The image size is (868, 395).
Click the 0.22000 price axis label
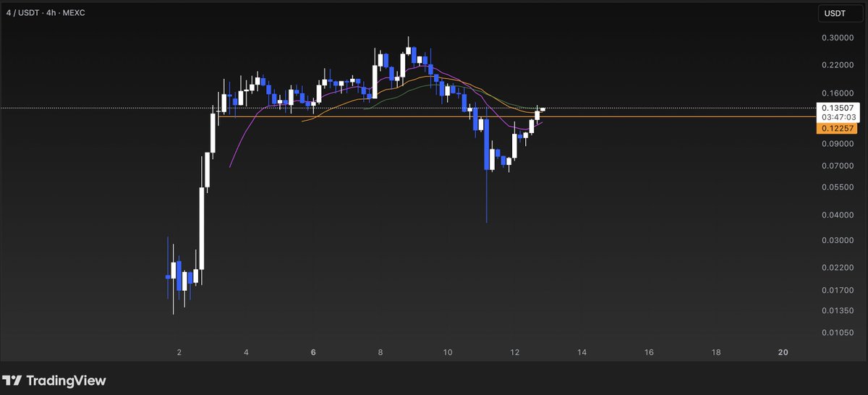(838, 65)
